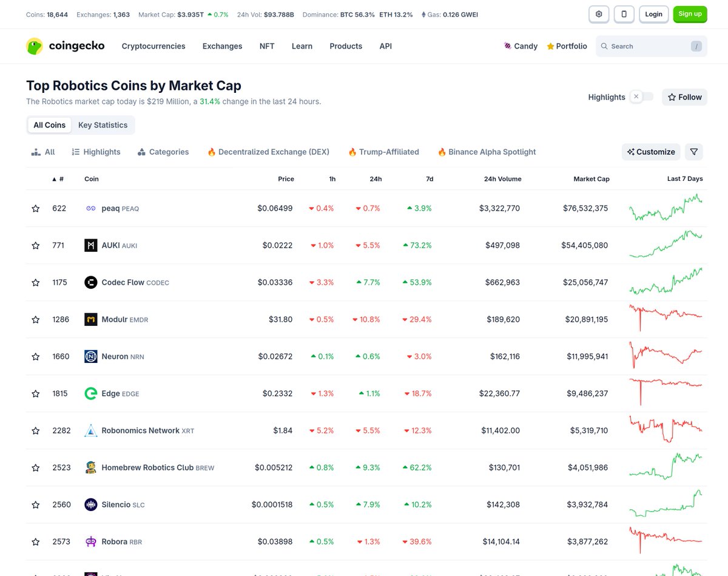This screenshot has width=728, height=576.
Task: Click the settings gear icon in the header
Action: [x=598, y=14]
